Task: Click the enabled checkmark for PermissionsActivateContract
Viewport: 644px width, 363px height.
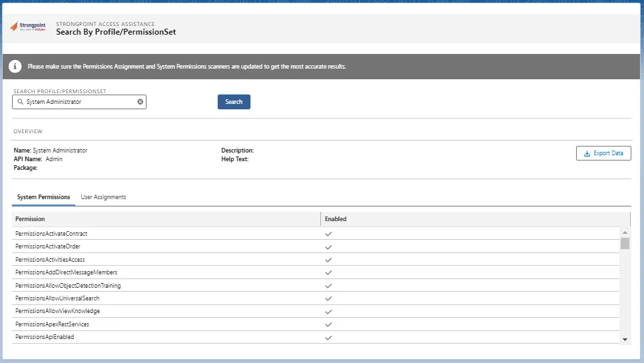Action: (x=328, y=234)
